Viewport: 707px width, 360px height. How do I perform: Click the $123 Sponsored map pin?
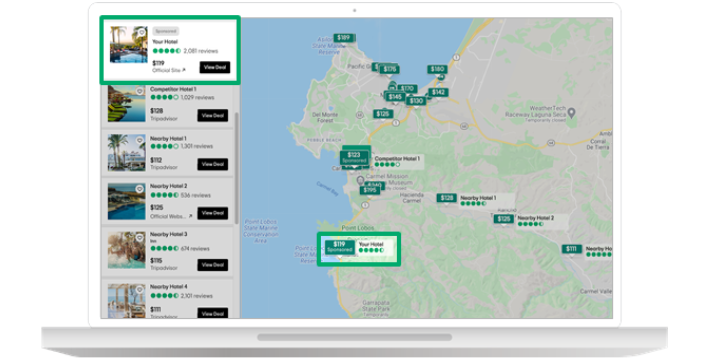(354, 157)
